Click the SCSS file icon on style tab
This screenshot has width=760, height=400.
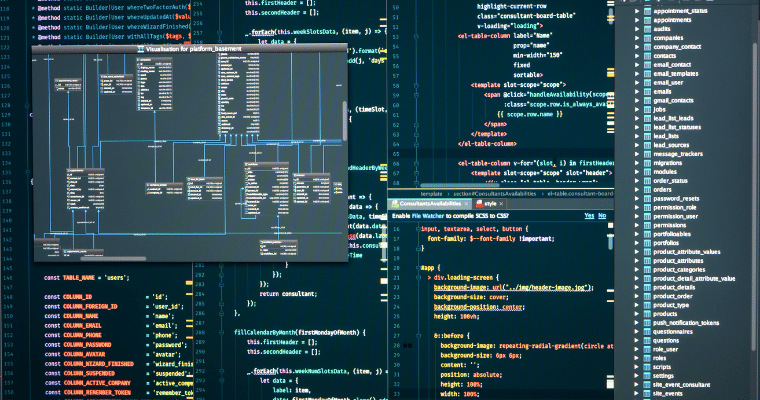tap(479, 204)
